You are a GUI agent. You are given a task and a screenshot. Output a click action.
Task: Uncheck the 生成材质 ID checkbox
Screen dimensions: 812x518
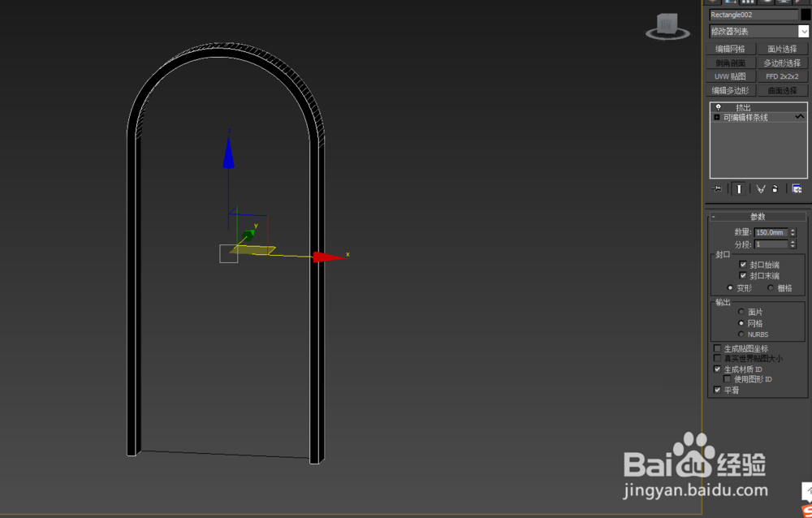[717, 369]
